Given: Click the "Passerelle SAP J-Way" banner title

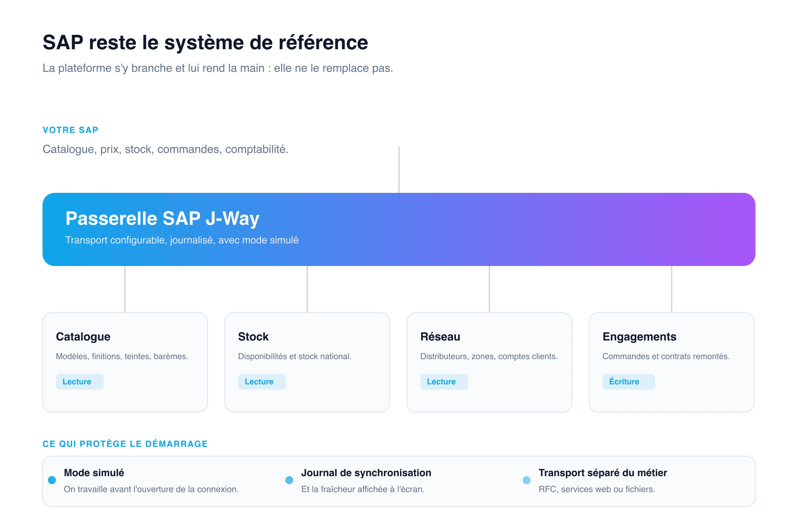Looking at the screenshot, I should point(163,218).
